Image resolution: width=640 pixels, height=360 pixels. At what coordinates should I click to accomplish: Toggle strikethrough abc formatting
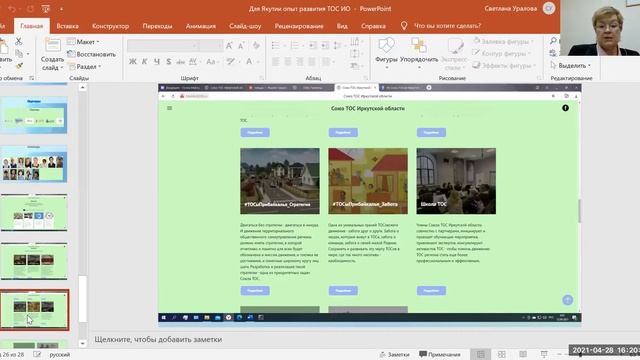(180, 62)
